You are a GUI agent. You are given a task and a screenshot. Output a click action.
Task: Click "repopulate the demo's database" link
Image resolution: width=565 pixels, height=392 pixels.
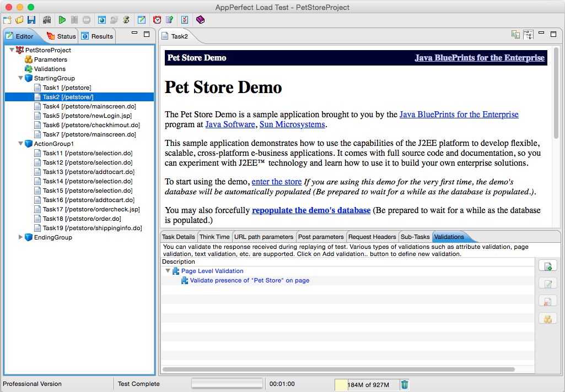click(311, 210)
